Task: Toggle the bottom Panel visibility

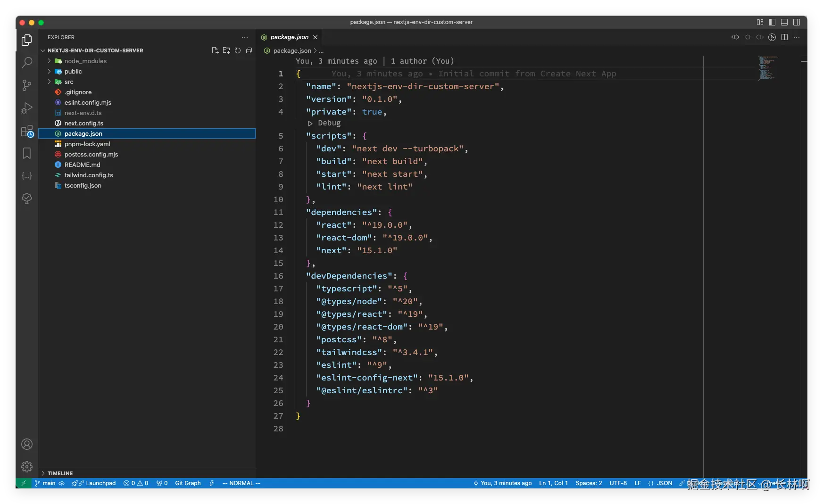Action: [x=784, y=22]
